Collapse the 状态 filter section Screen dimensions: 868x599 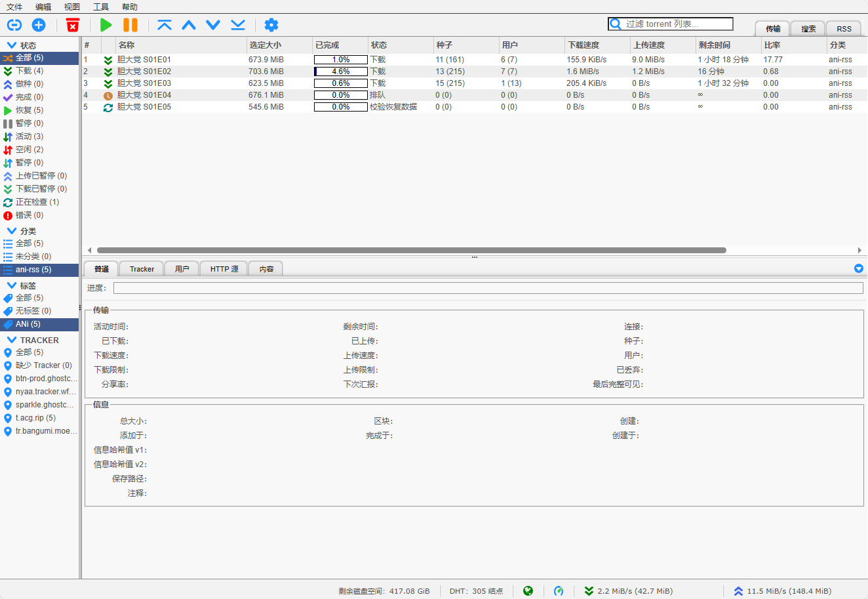pos(12,45)
